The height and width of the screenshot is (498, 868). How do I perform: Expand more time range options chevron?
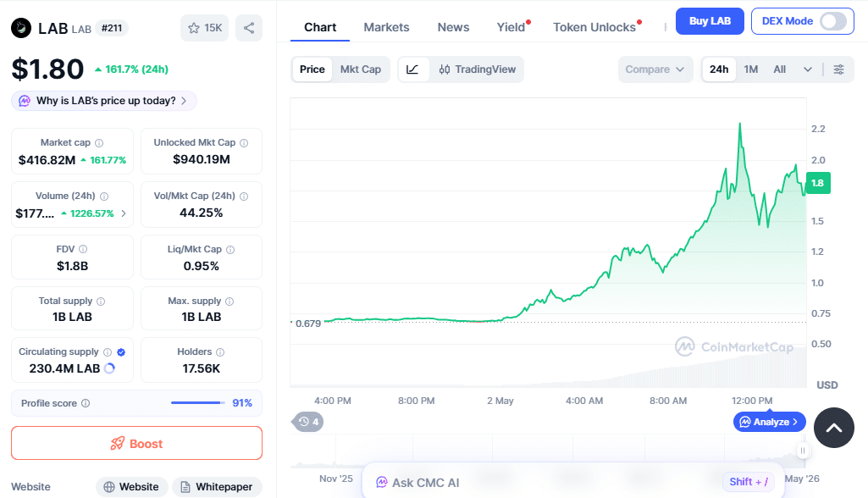[808, 69]
